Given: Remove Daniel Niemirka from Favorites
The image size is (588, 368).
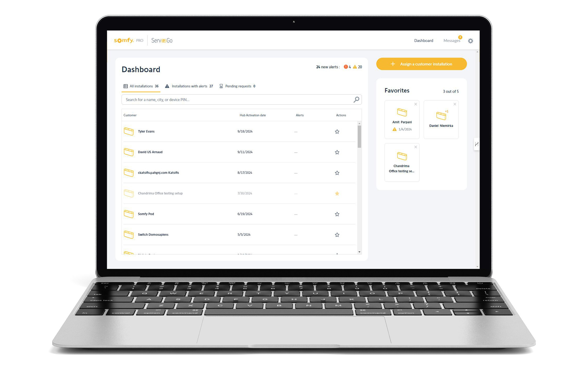Looking at the screenshot, I should [x=455, y=104].
